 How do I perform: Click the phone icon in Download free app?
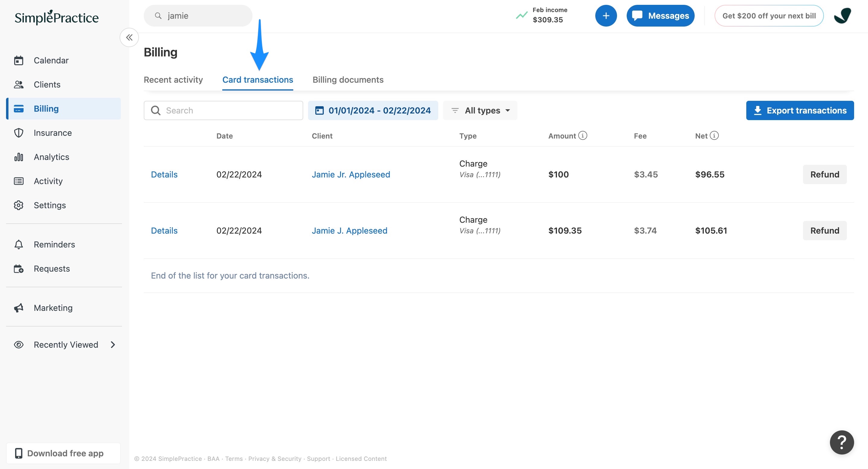coord(19,453)
